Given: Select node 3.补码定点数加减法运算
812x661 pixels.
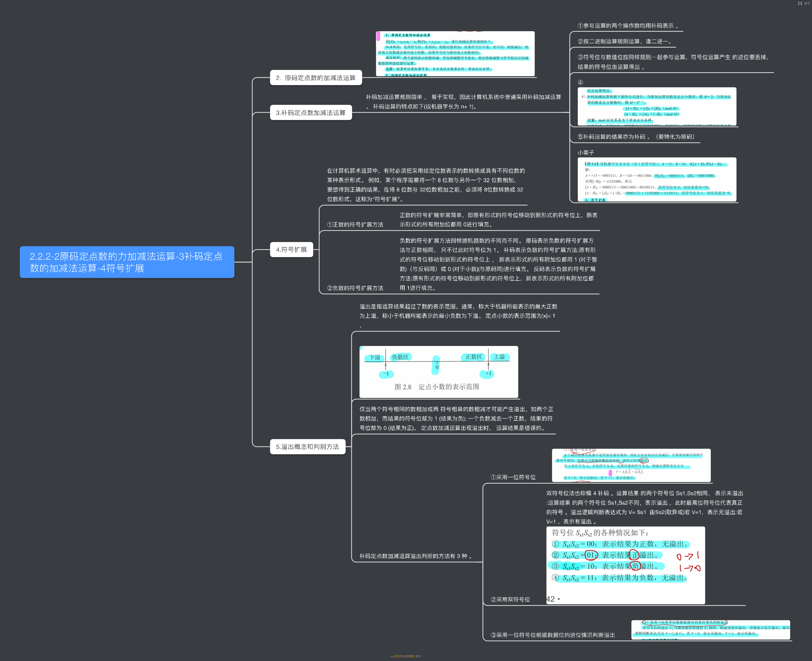Looking at the screenshot, I should click(x=311, y=113).
